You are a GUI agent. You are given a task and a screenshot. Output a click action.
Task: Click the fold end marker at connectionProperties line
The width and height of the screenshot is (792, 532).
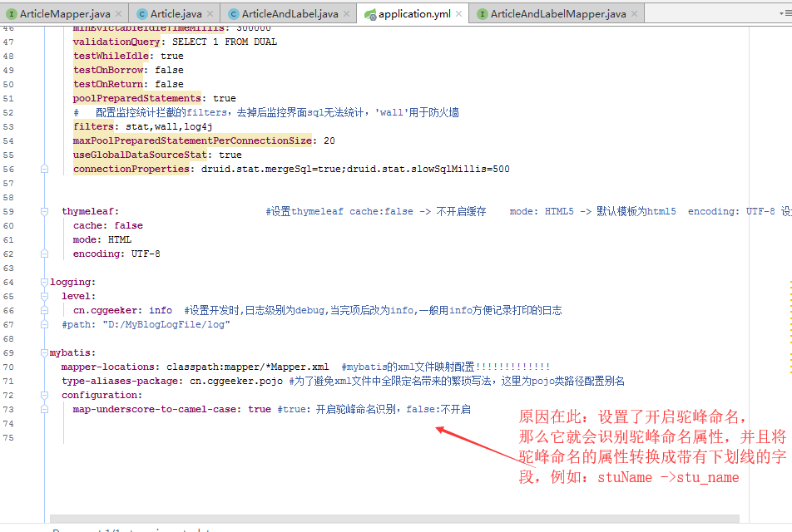[44, 169]
